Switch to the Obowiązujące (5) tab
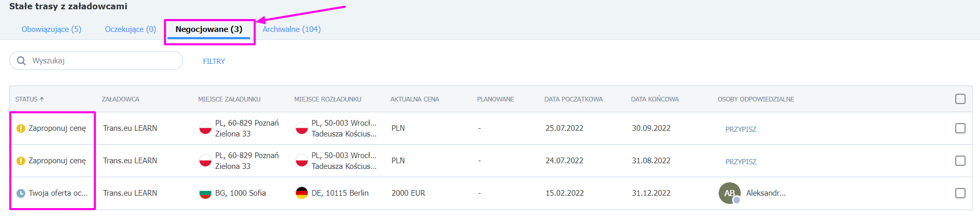980x223 pixels. 52,29
